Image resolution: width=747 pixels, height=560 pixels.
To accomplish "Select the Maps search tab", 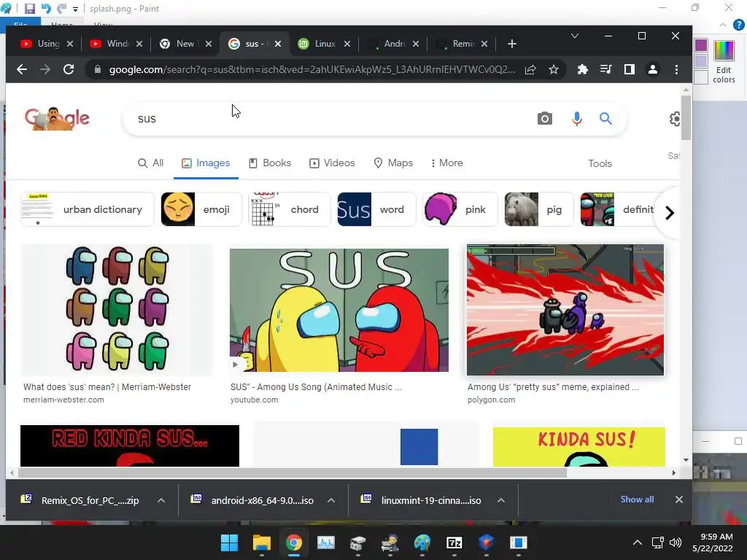I will [393, 163].
